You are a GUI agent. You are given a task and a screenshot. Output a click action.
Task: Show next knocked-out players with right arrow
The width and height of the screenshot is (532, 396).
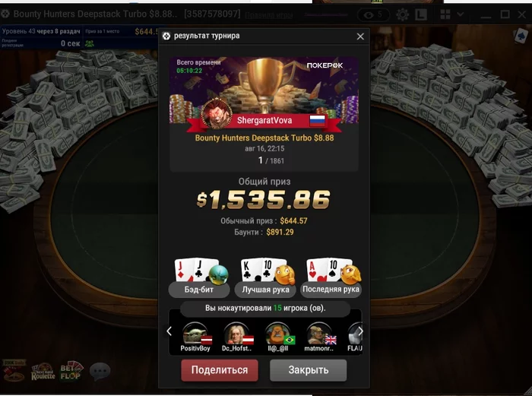[360, 331]
